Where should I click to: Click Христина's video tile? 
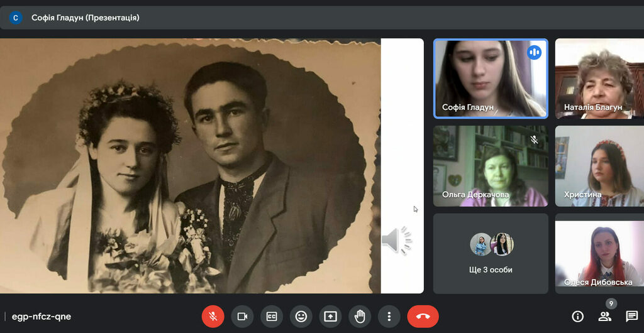point(599,166)
